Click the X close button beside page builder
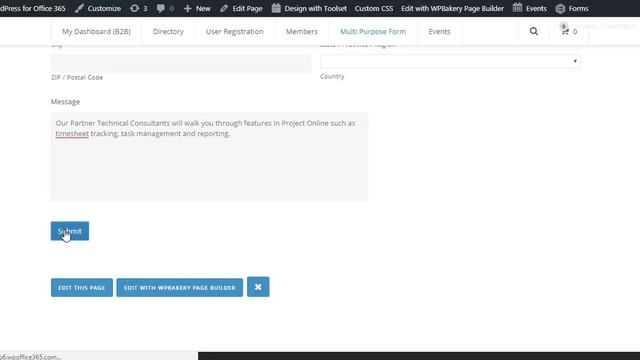This screenshot has height=360, width=640. (x=258, y=287)
